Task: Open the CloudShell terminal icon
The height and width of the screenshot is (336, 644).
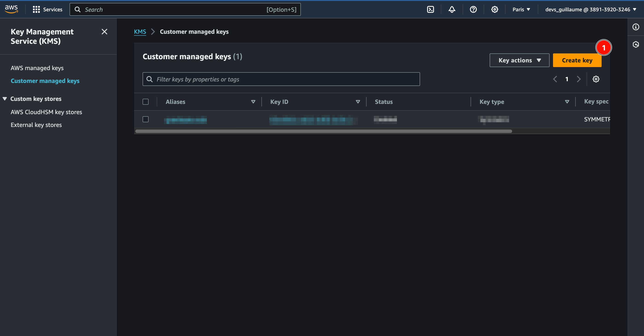Action: point(430,9)
